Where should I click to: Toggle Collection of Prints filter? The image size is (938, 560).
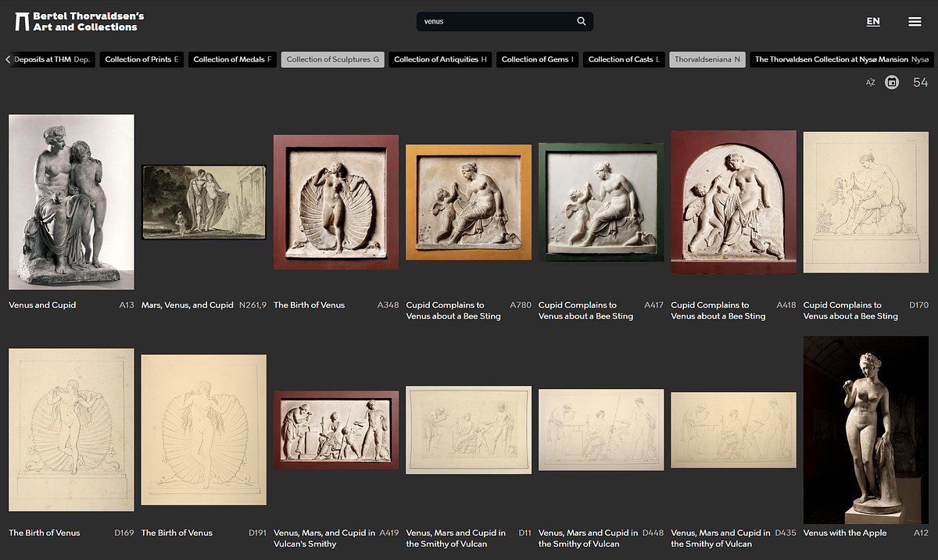point(142,59)
